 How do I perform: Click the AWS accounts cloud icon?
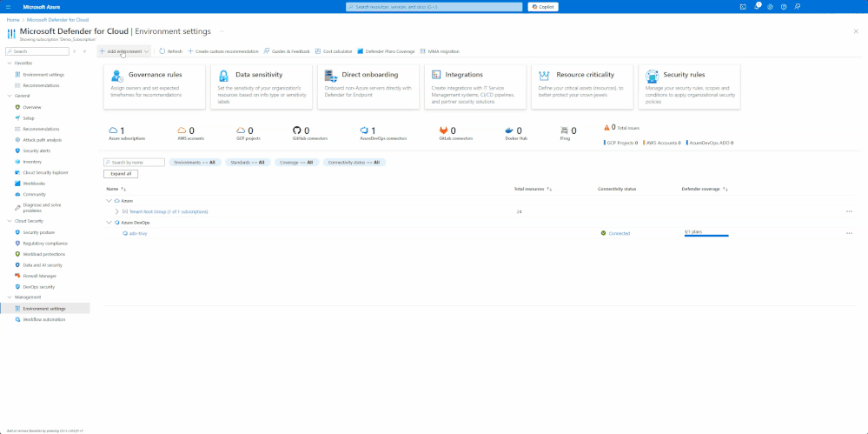click(x=182, y=130)
